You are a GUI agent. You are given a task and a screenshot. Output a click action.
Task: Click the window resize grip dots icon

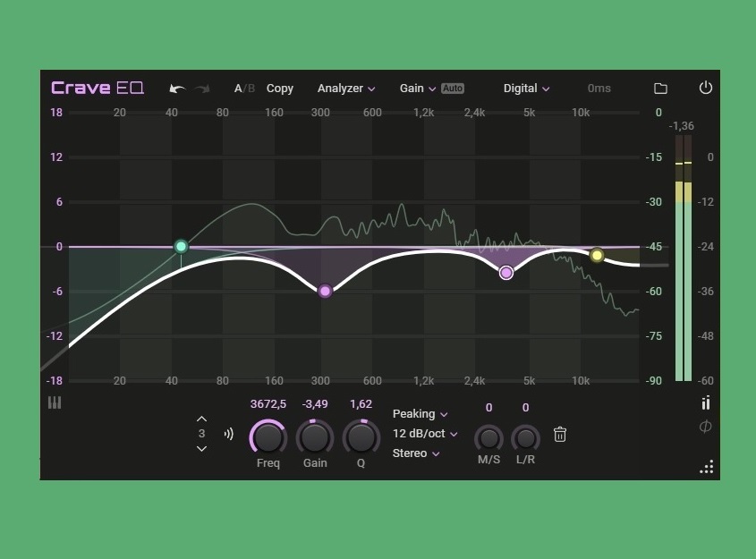[x=707, y=467]
